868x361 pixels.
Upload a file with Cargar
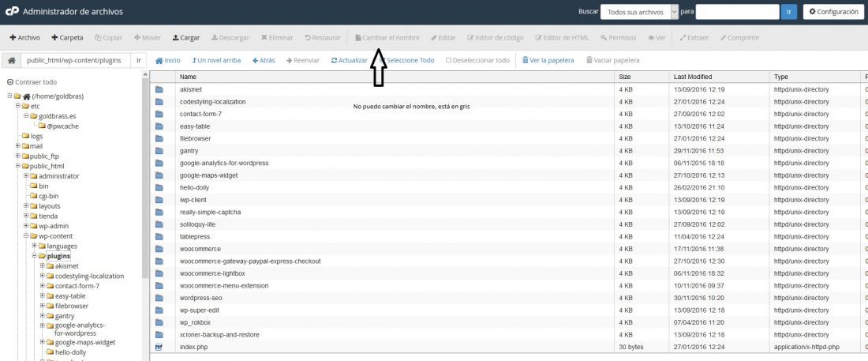pos(186,38)
